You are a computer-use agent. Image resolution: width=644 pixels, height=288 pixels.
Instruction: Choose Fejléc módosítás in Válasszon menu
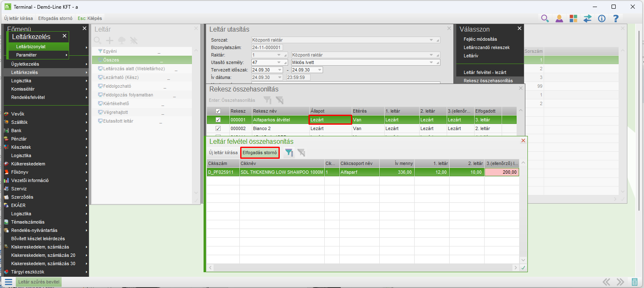[480, 39]
